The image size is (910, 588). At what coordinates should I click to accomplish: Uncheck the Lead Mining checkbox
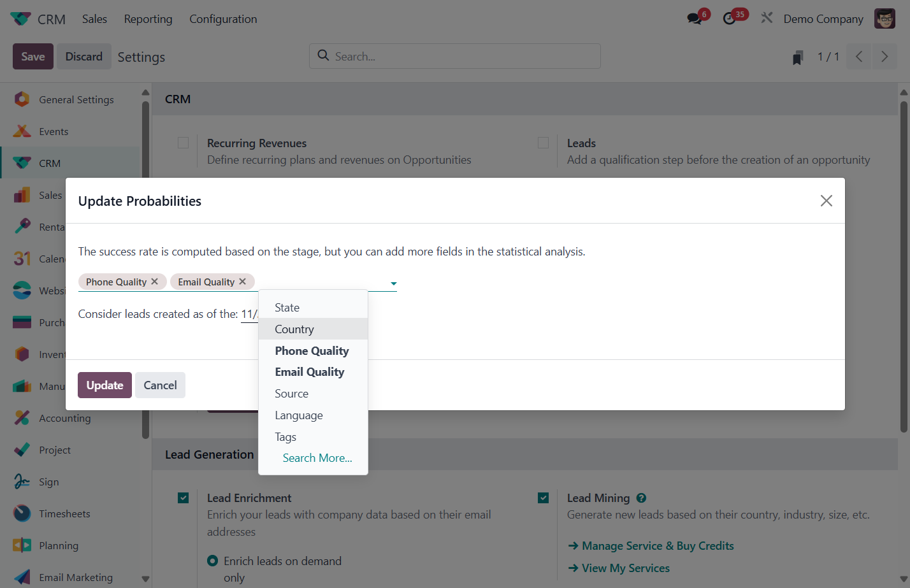[544, 498]
